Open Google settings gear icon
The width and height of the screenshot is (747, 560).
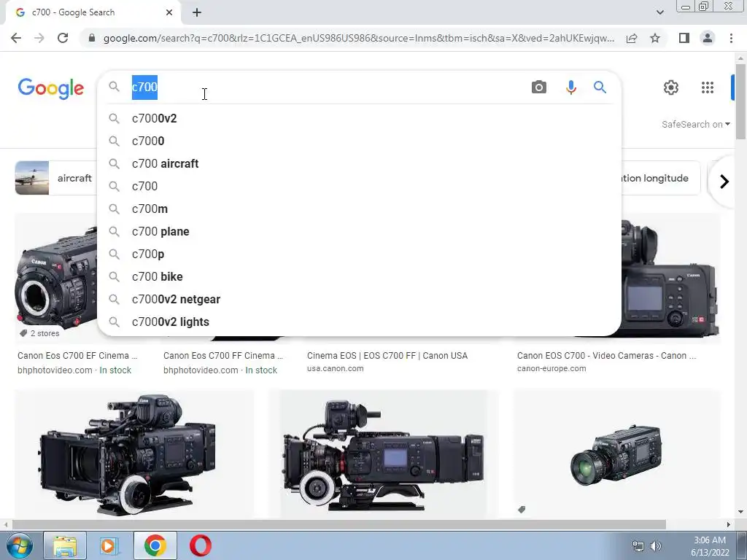tap(671, 87)
